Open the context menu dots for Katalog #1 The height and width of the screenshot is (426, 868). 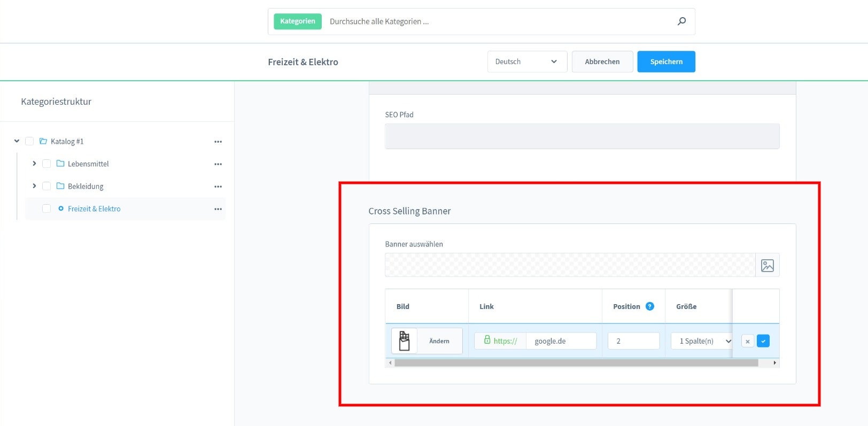point(218,142)
